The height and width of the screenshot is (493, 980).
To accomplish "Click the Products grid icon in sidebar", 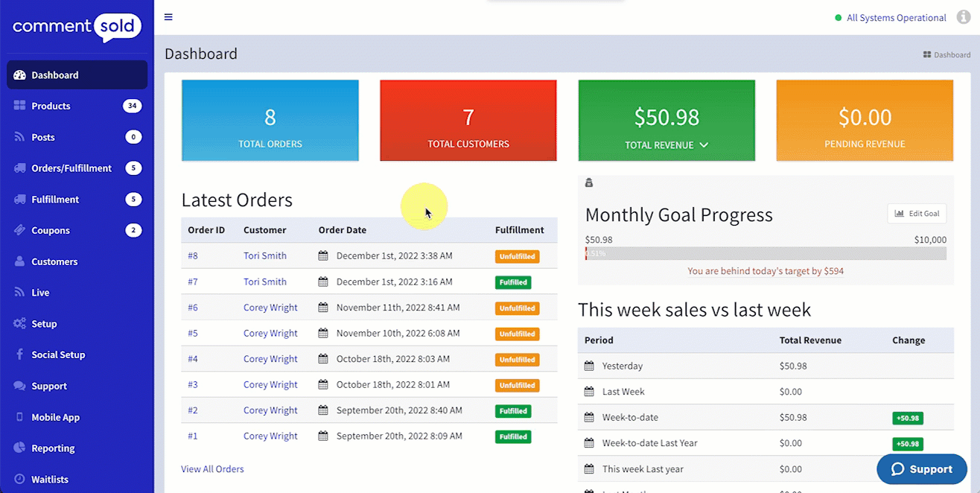I will click(19, 106).
